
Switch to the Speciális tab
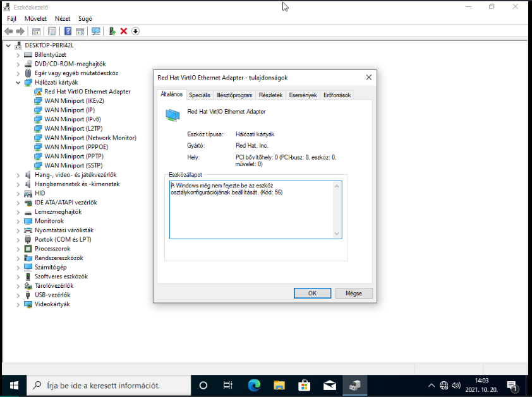[x=200, y=95]
